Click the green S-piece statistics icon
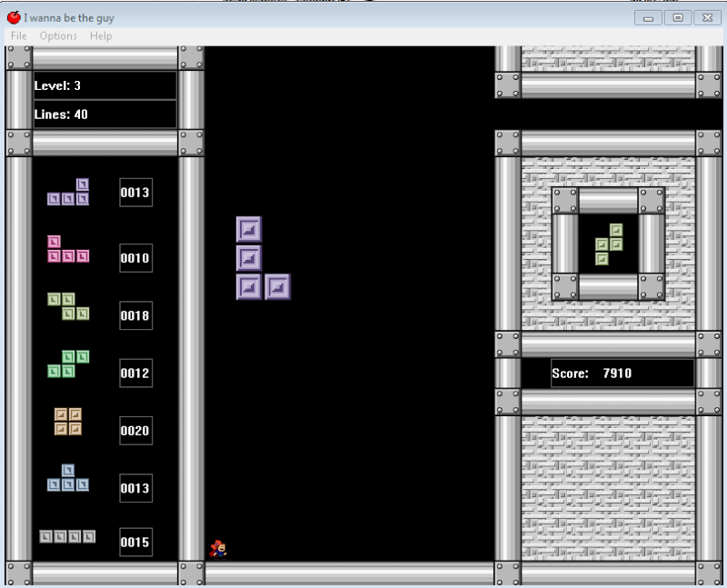 click(68, 364)
